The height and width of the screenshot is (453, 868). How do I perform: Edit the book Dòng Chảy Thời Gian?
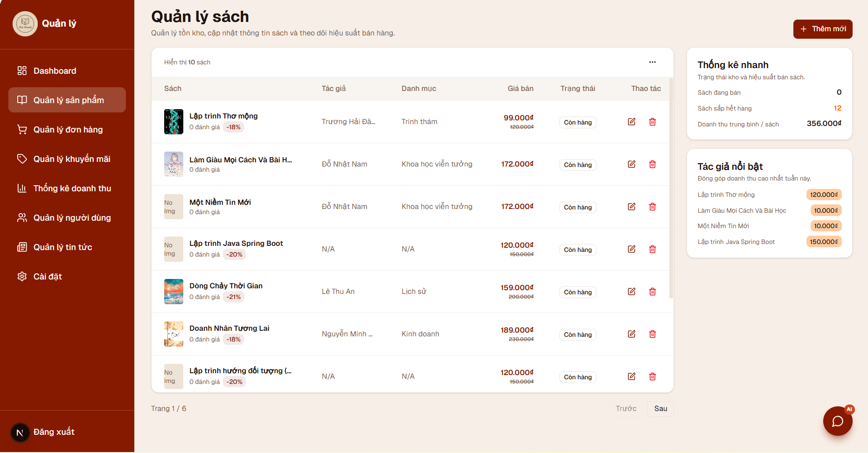tap(632, 292)
